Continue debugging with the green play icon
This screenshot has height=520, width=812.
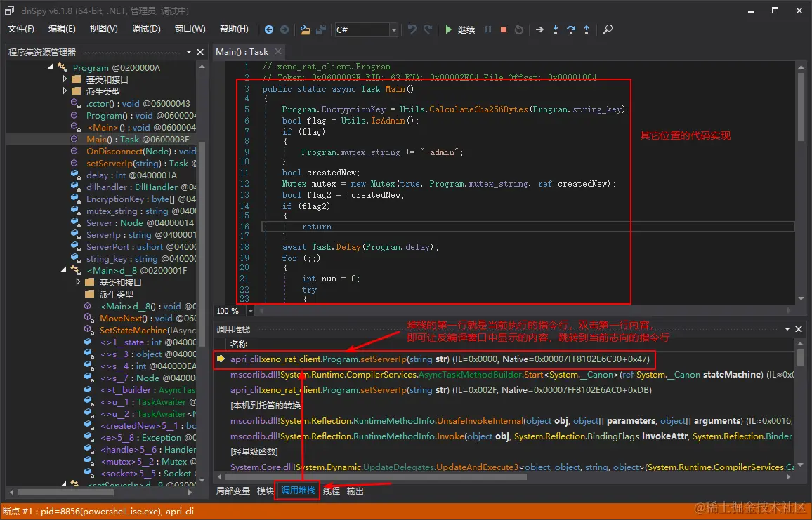pos(448,29)
